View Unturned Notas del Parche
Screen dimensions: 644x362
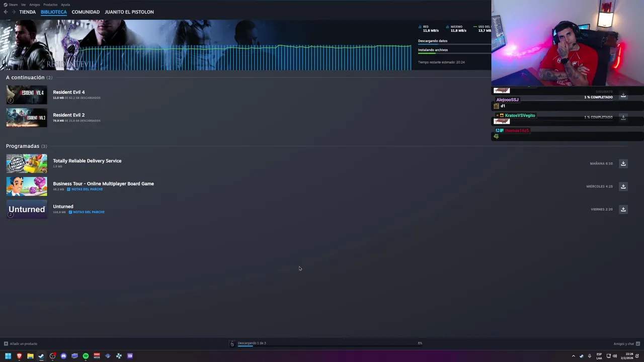coord(87,212)
